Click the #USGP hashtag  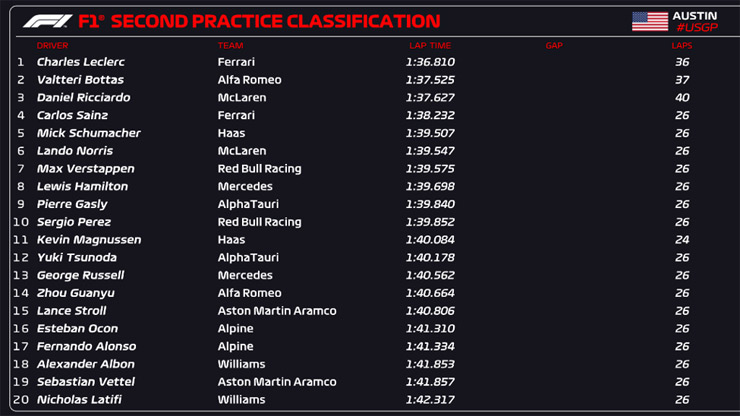tap(695, 27)
